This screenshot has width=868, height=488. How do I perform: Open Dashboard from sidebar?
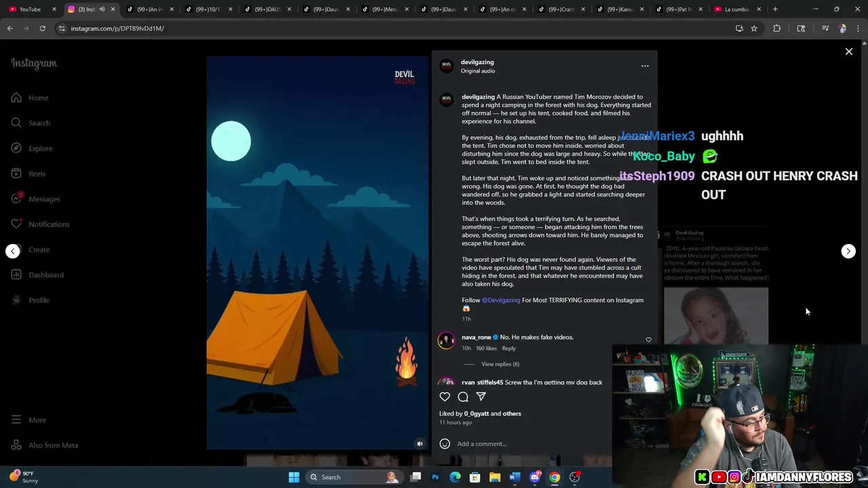[37, 274]
